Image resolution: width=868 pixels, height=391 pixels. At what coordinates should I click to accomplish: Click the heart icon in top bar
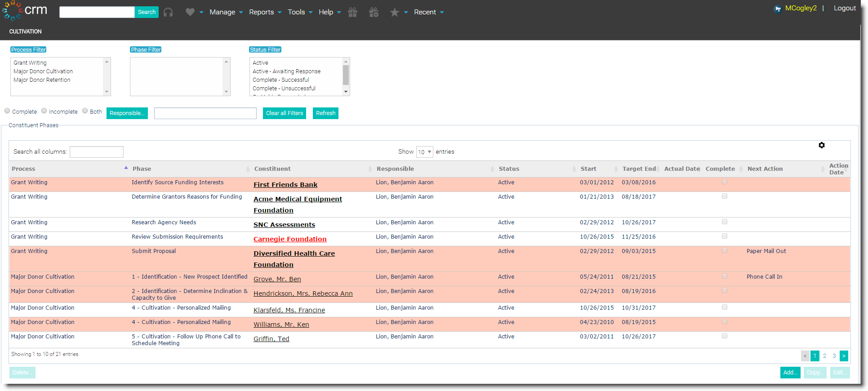tap(190, 12)
